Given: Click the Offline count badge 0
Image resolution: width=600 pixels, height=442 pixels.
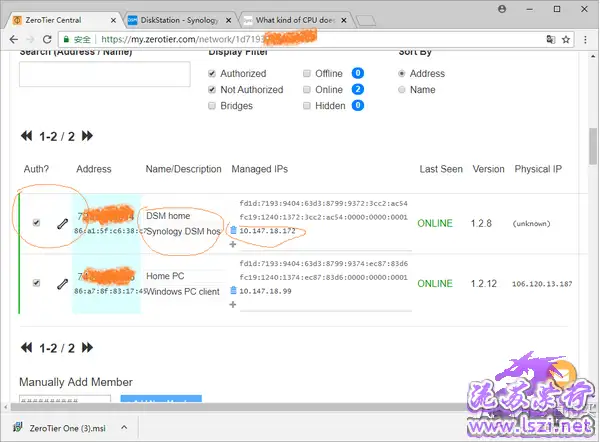Looking at the screenshot, I should click(358, 73).
